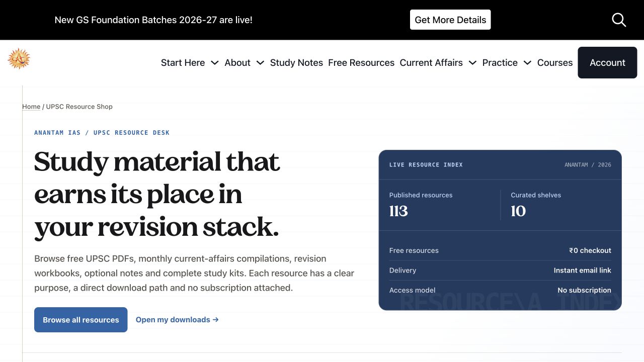Click the Get More Details button
Screen dimensions: 644x362
click(450, 20)
